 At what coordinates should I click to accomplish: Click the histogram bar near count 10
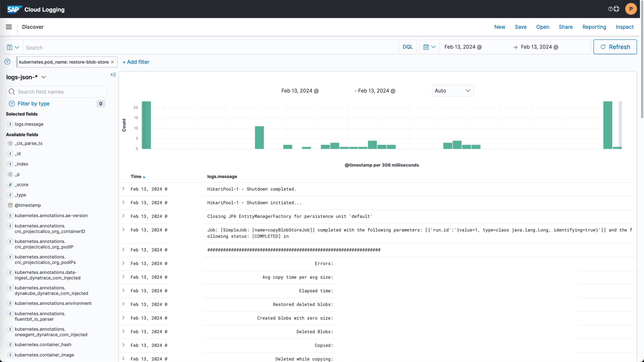pyautogui.click(x=259, y=138)
